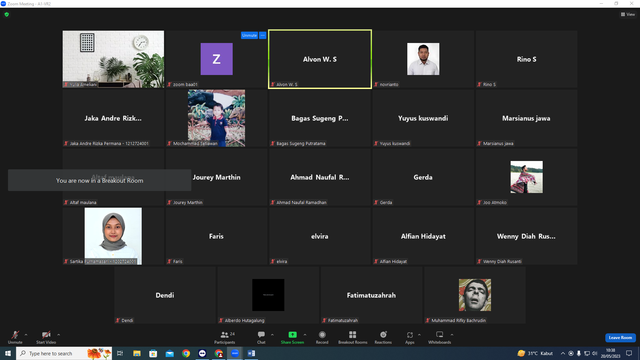
Task: Open the View layout menu
Action: coord(628,14)
